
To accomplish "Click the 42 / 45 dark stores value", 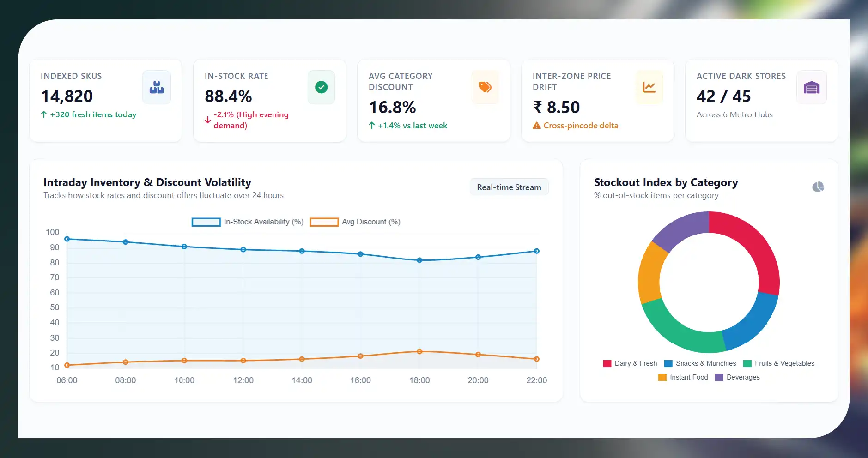I will [723, 96].
